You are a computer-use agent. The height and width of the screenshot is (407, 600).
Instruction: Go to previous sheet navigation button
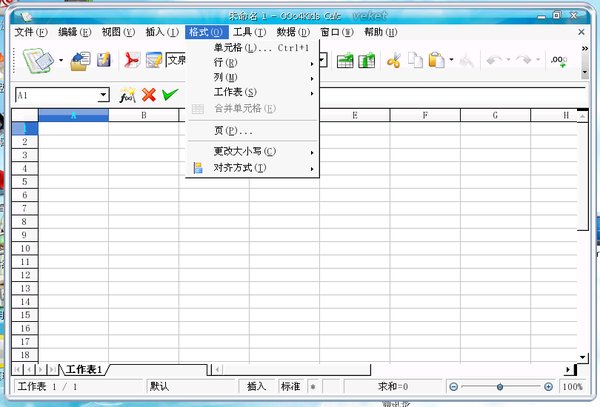[29, 370]
